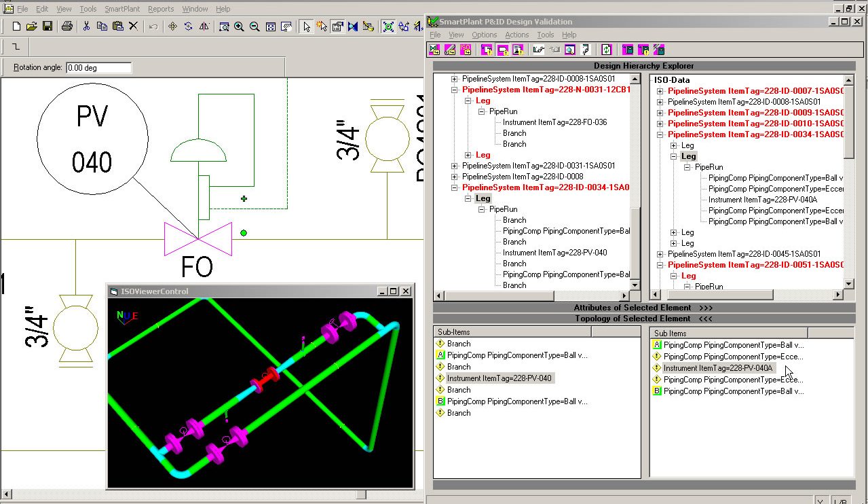
Task: Select ISO-Data root node
Action: (x=672, y=80)
